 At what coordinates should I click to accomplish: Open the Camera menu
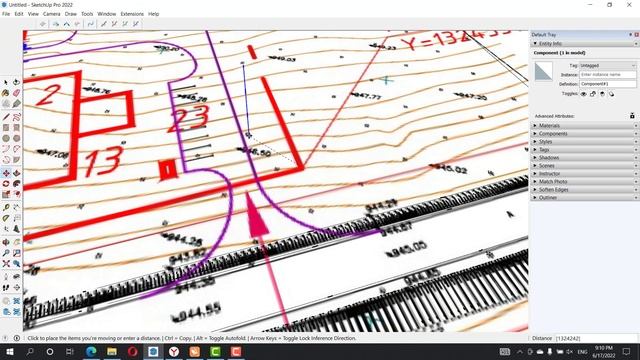coord(51,14)
